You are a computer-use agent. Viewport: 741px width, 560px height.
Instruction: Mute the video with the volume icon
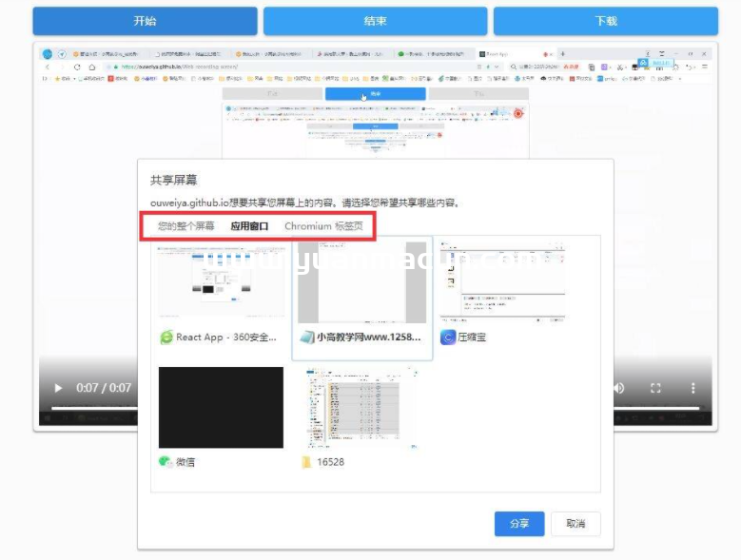(x=619, y=388)
